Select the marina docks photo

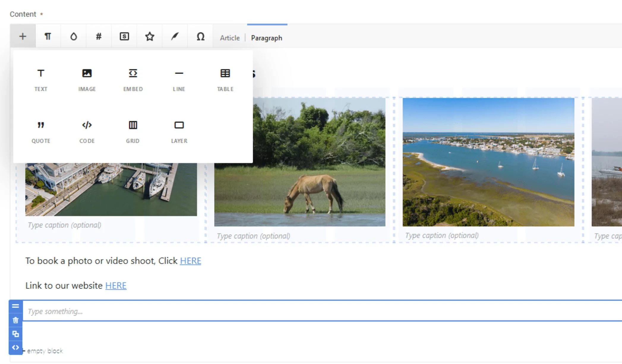(x=111, y=189)
